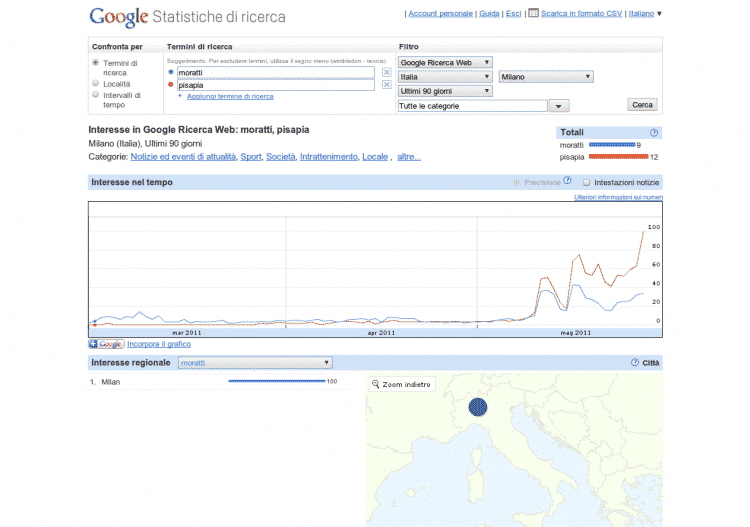
Task: Open Google Ricerca Web dropdown
Action: [445, 63]
